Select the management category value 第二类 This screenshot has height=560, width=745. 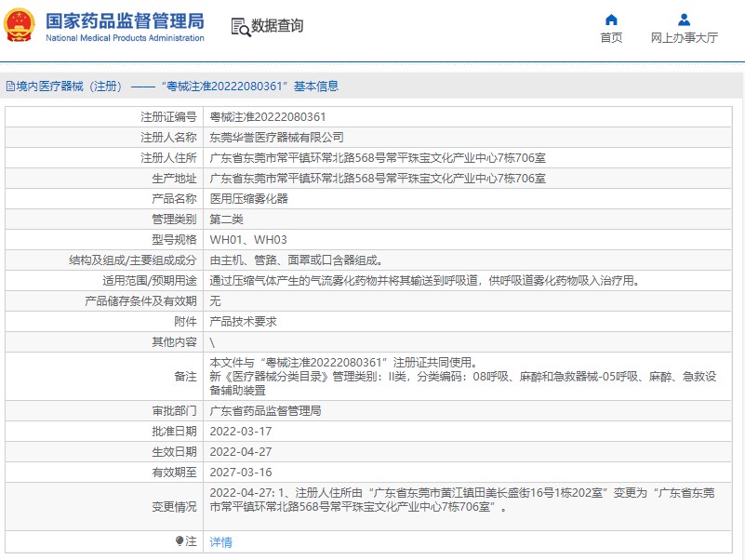tap(226, 219)
